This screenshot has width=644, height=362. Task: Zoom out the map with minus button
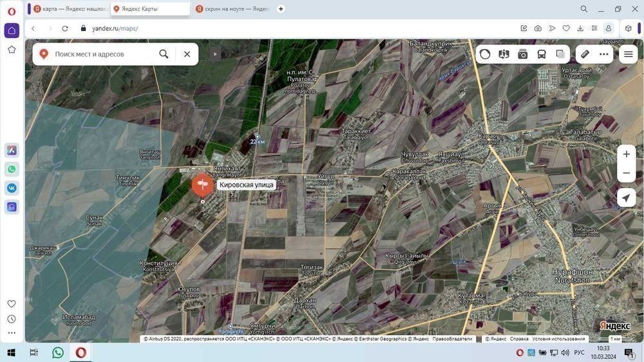(626, 173)
